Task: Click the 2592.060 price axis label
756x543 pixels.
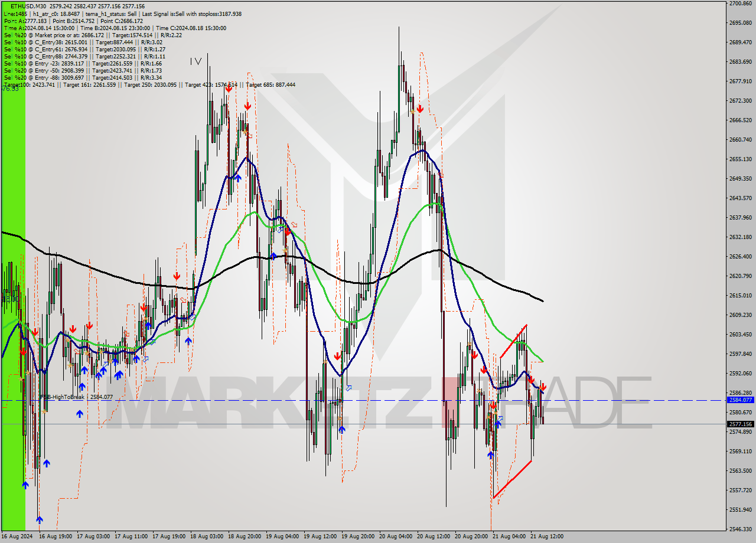Action: pos(741,374)
